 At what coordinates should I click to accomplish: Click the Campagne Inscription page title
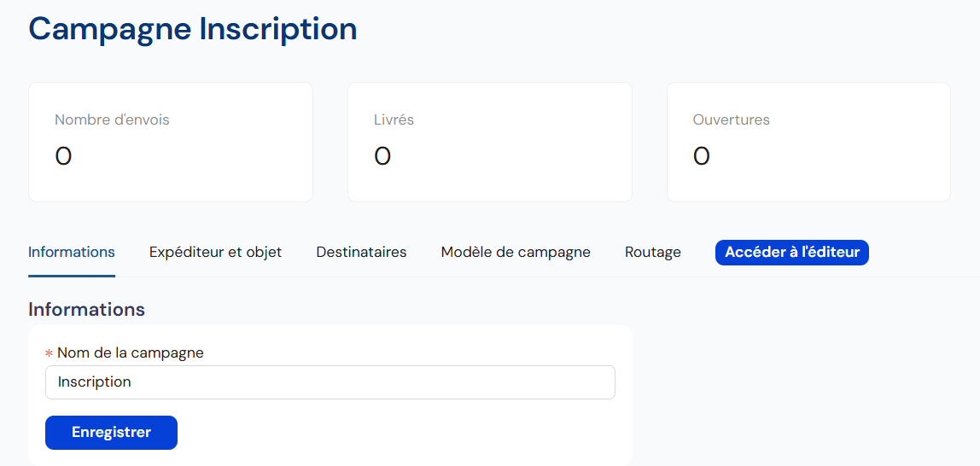193,29
